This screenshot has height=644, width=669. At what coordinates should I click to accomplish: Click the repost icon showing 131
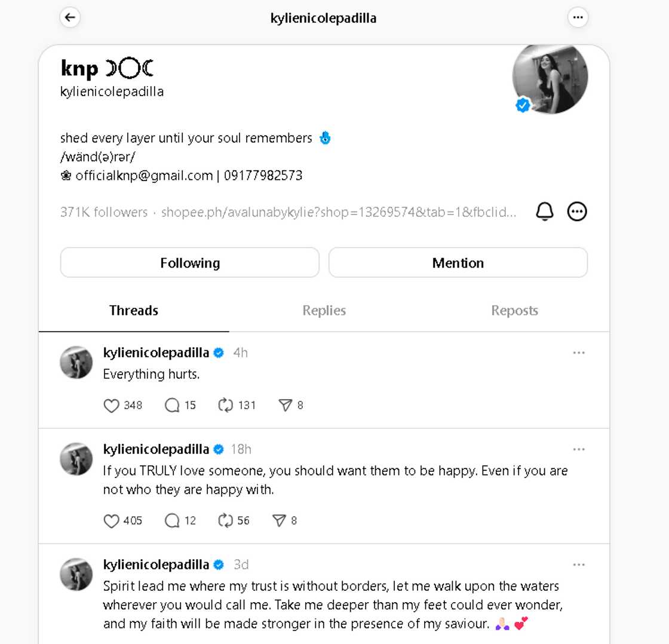click(x=226, y=405)
